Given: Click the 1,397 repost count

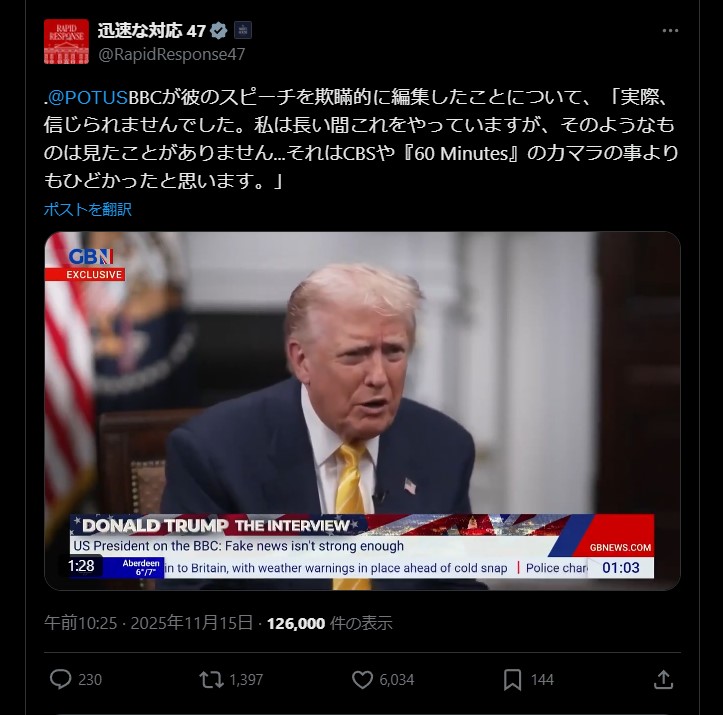Looking at the screenshot, I should pyautogui.click(x=246, y=680).
